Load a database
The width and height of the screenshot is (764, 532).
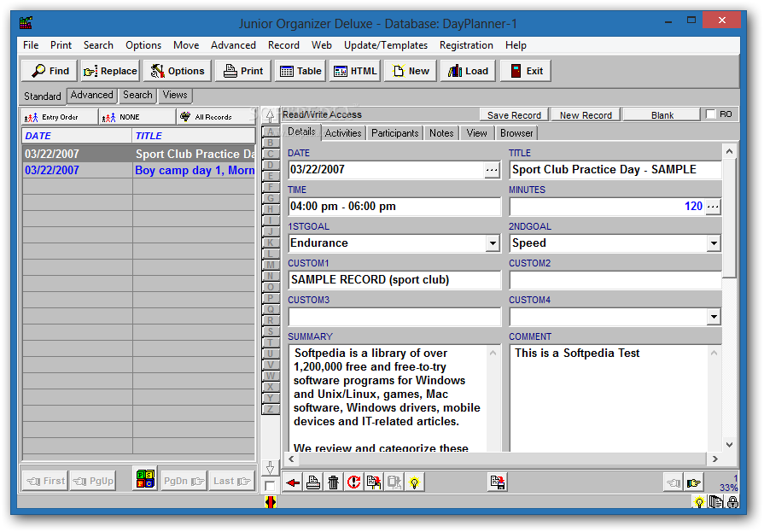[468, 71]
